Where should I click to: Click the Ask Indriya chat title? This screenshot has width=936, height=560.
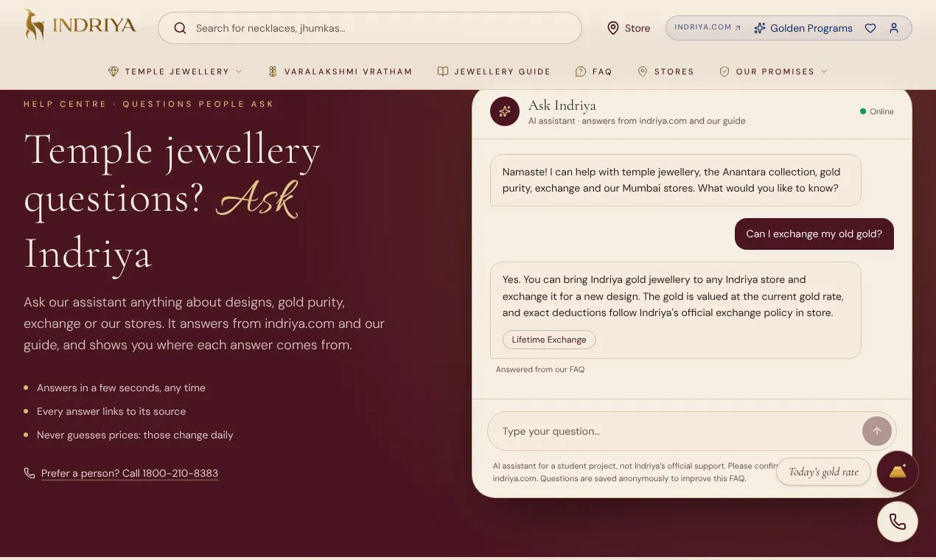coord(562,105)
